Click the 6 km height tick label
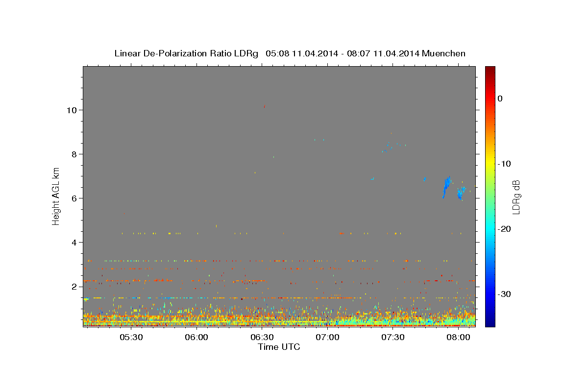This screenshot has height=392, width=588. pyautogui.click(x=74, y=198)
